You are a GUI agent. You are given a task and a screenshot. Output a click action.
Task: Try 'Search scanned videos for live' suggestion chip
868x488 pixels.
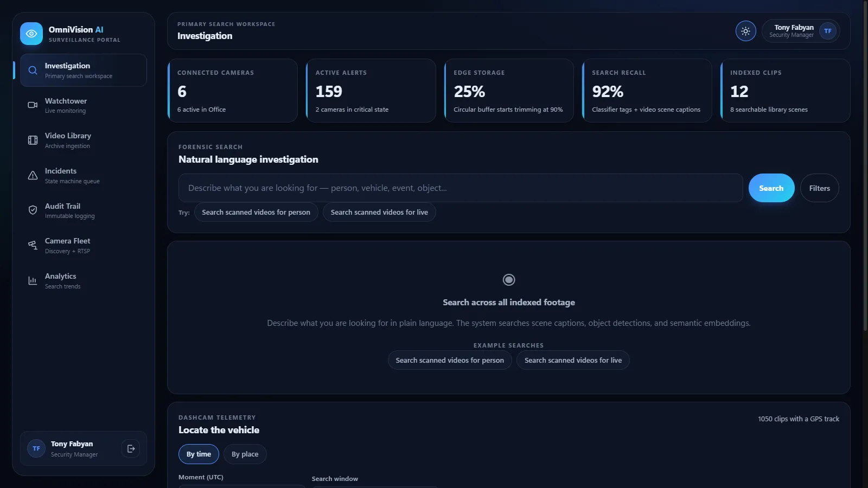click(x=379, y=212)
